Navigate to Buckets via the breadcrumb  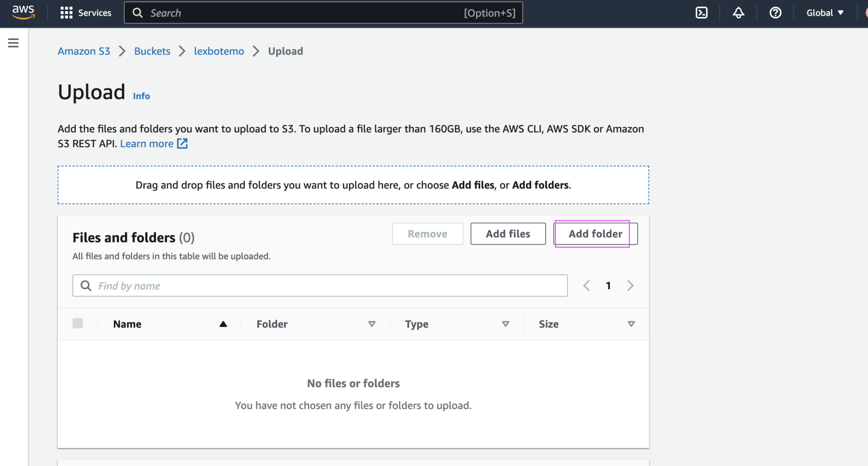[152, 51]
